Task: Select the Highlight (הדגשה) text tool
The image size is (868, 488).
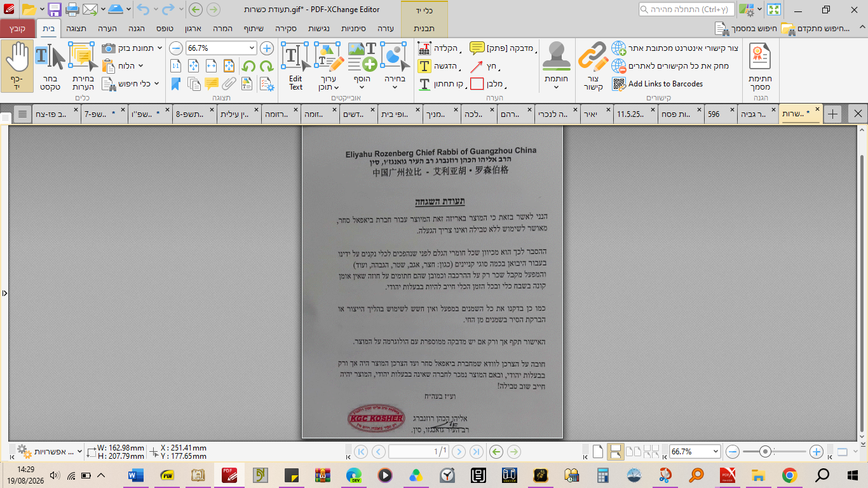Action: 438,66
